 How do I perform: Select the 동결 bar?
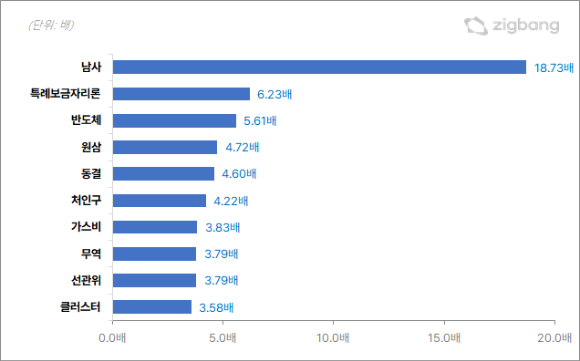[x=163, y=174]
